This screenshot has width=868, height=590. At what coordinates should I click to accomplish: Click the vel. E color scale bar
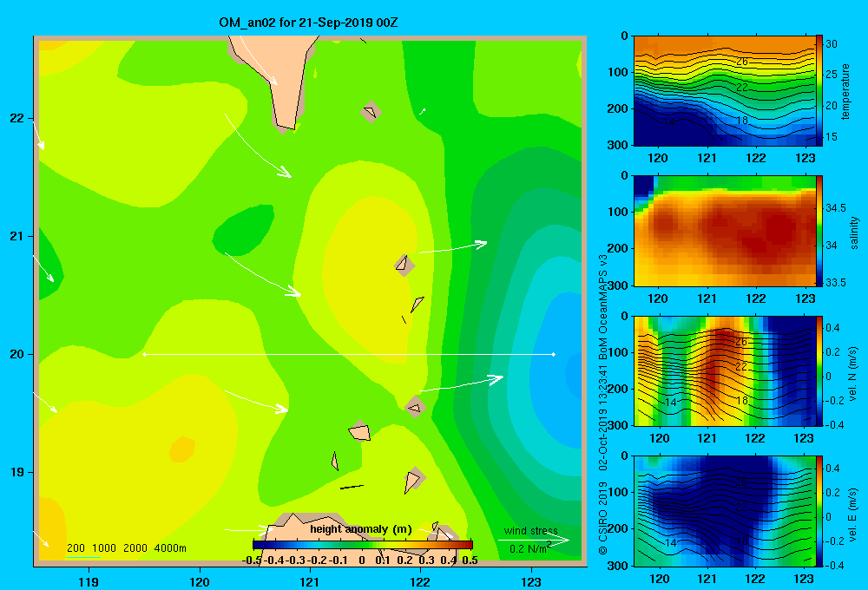[x=819, y=511]
